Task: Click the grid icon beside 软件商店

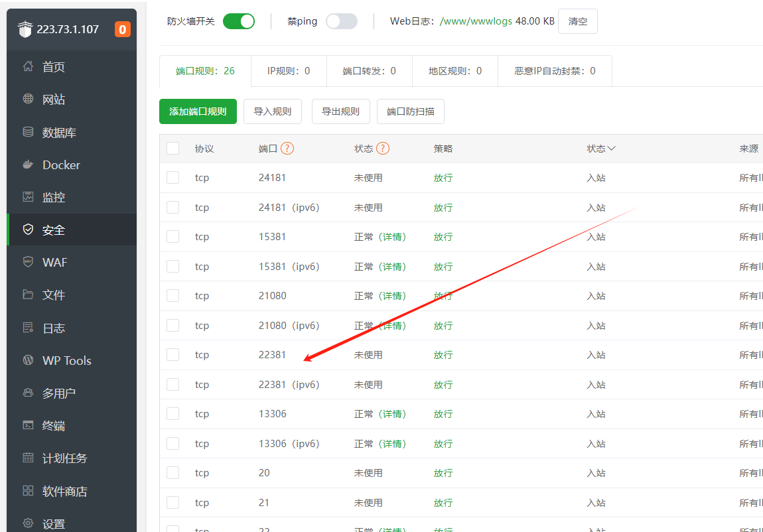Action: click(29, 490)
